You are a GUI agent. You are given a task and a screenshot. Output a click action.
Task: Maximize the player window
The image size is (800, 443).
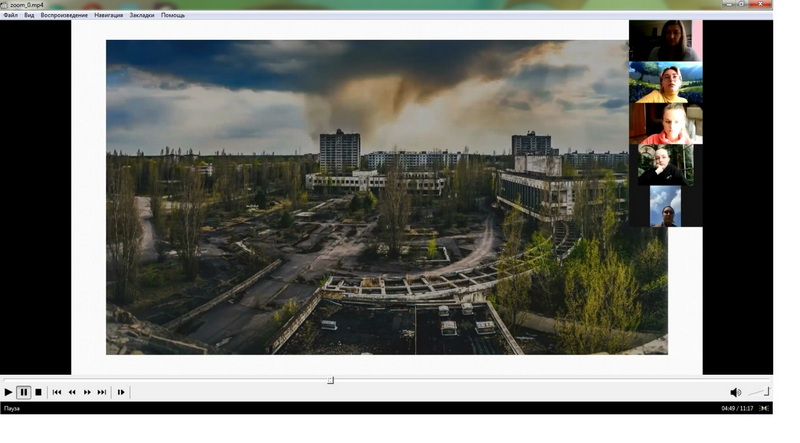coord(742,4)
